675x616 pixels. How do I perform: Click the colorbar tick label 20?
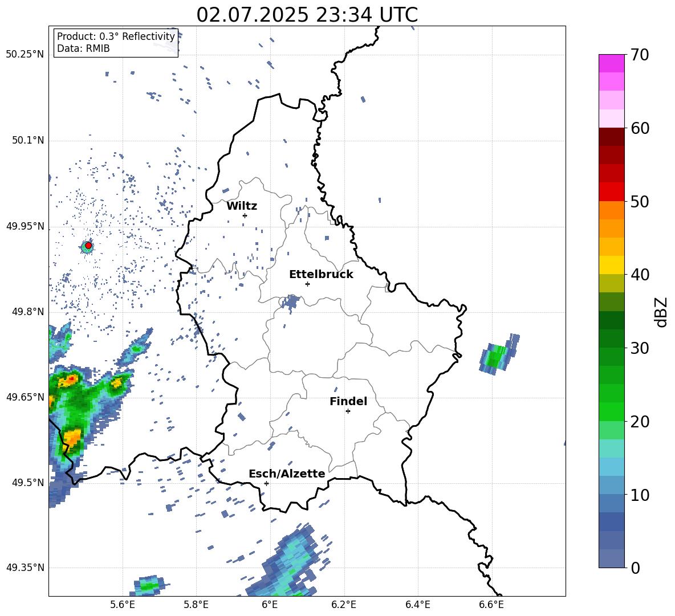pos(640,421)
